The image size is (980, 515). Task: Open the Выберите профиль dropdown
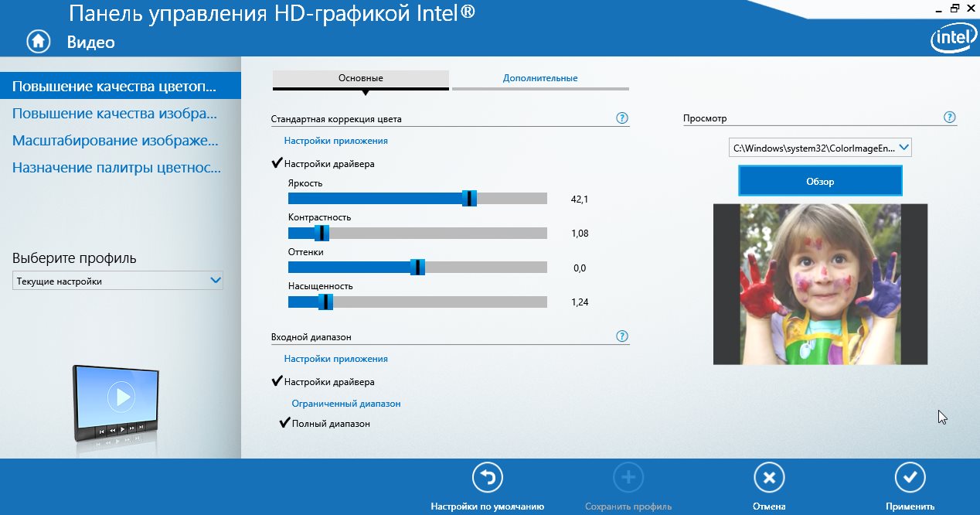pyautogui.click(x=117, y=281)
